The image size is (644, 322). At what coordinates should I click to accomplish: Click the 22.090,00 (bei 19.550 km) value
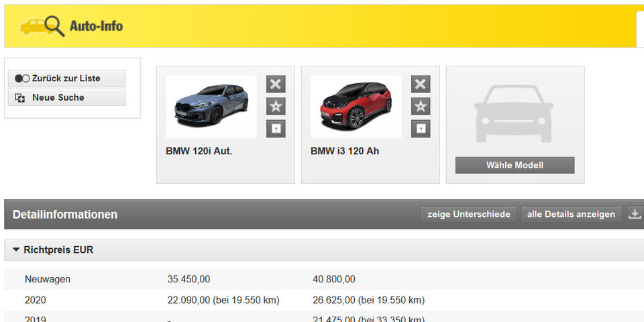(x=223, y=301)
